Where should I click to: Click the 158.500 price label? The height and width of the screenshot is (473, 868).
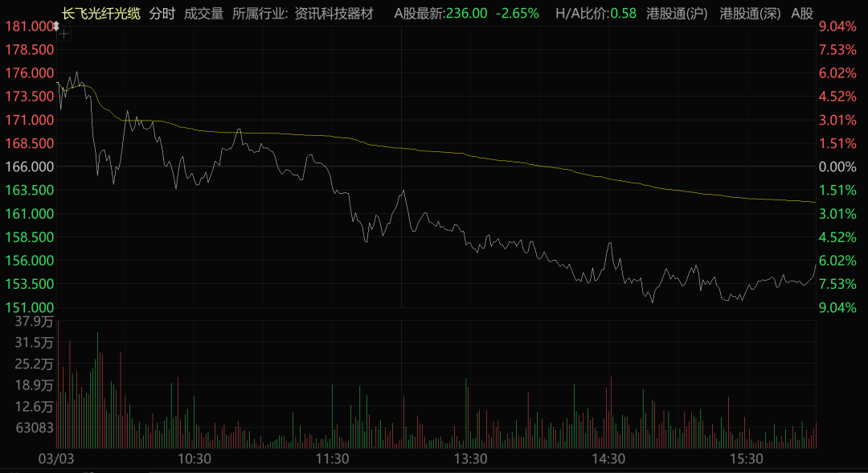pos(30,237)
